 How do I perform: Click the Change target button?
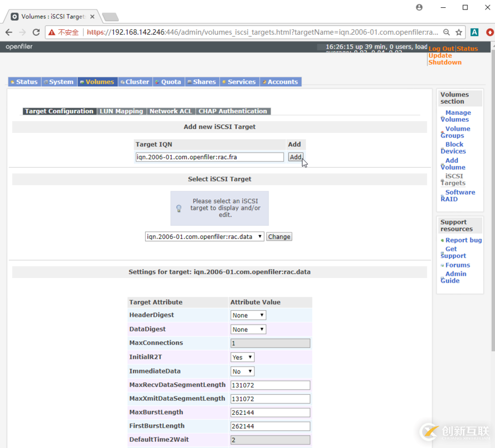point(279,237)
